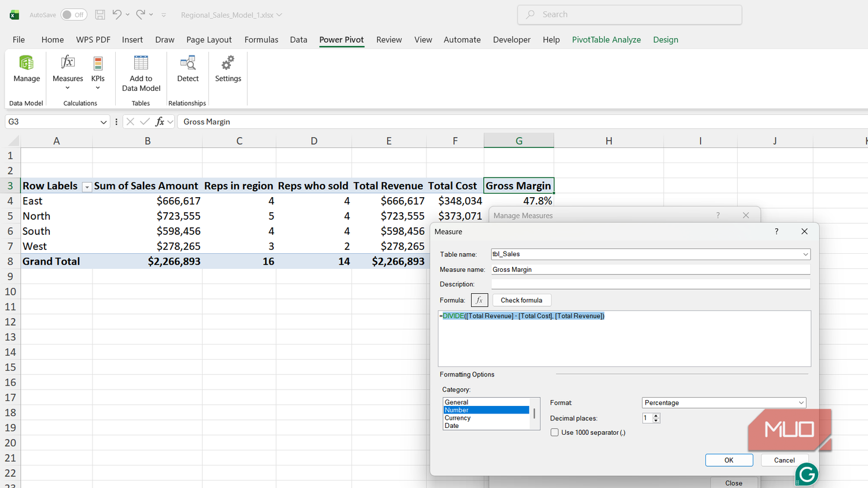The height and width of the screenshot is (488, 868).
Task: Click Close in Manage Measures window
Action: 734,483
